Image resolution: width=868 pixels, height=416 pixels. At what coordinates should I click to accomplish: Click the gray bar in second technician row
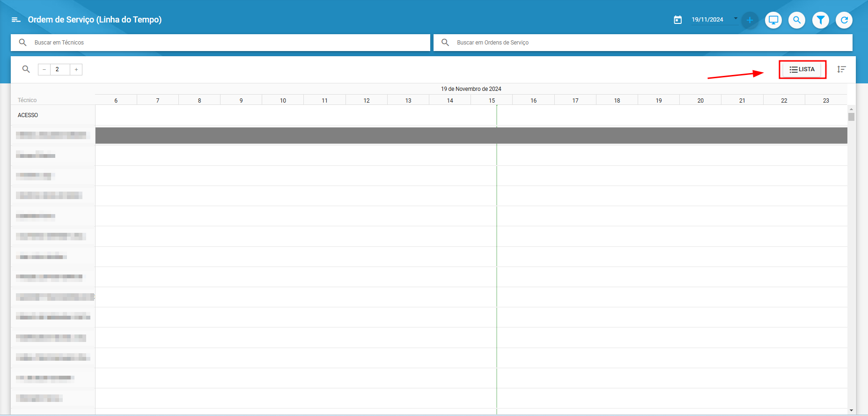[471, 135]
